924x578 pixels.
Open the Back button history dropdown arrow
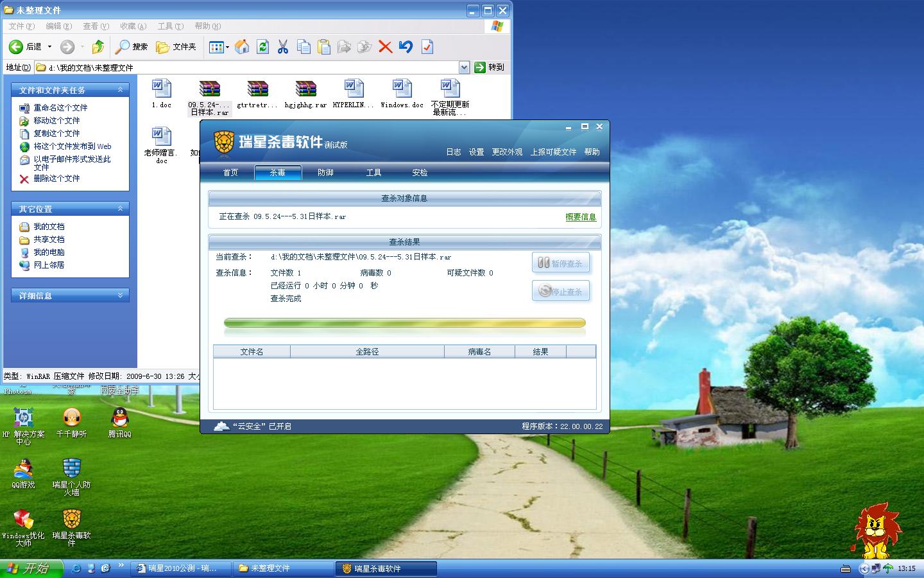(x=49, y=46)
